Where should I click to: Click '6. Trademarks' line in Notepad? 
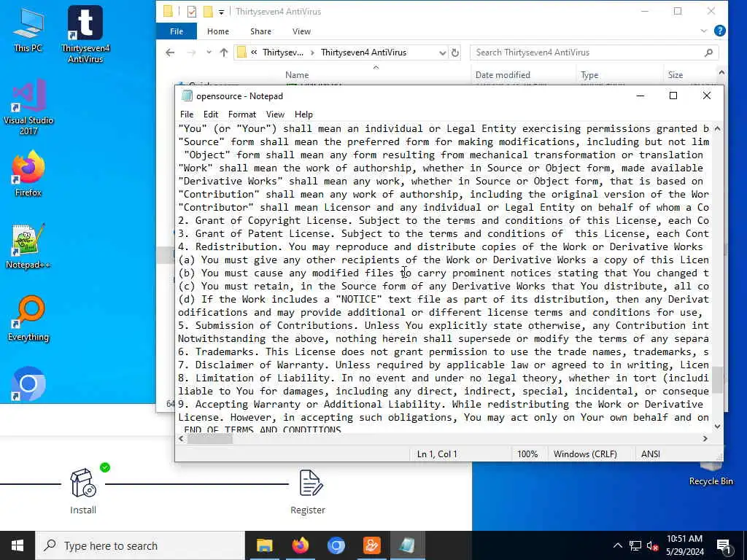click(x=443, y=351)
